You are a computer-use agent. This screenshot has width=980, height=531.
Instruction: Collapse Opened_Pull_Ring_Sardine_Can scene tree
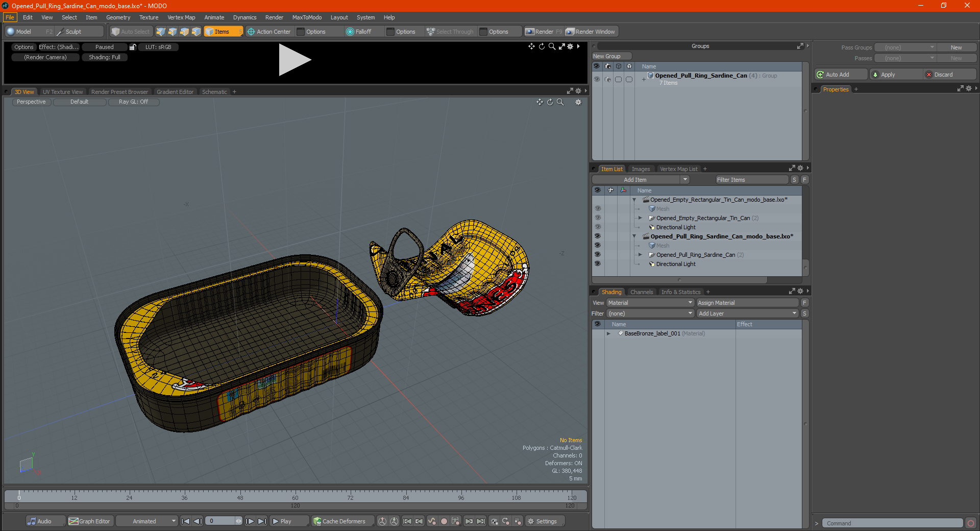click(634, 236)
